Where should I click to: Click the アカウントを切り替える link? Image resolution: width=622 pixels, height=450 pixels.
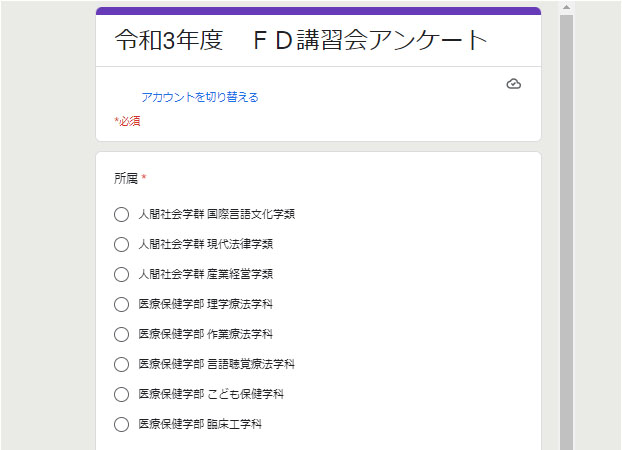(200, 97)
